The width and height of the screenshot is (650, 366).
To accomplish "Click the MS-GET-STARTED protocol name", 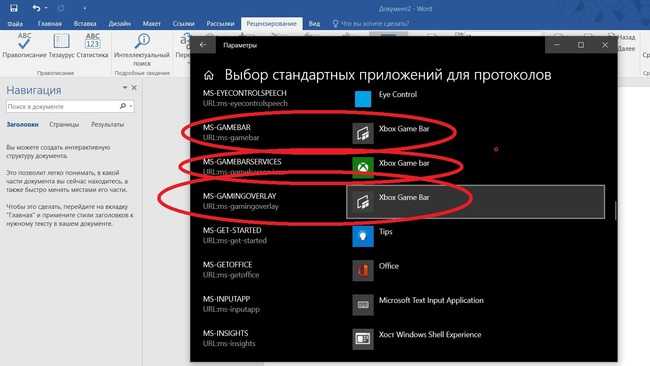I will tap(232, 230).
